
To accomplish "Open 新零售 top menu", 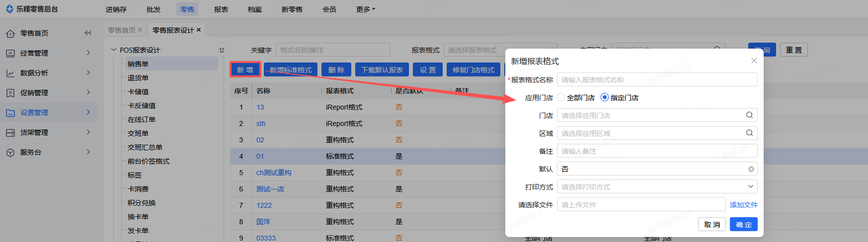I will pos(292,9).
